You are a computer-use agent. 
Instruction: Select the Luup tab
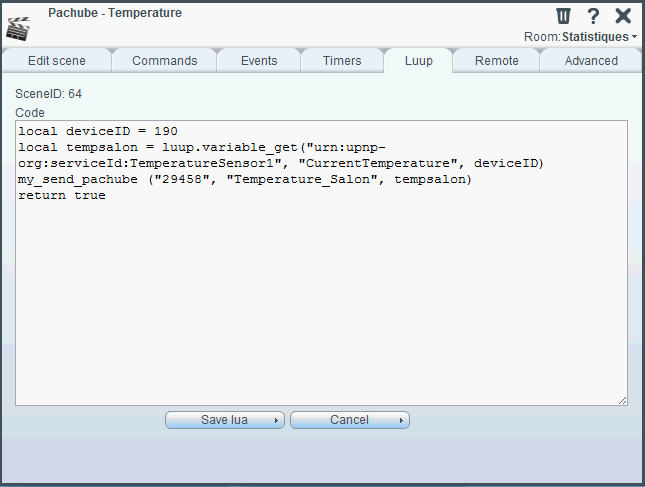(x=418, y=60)
